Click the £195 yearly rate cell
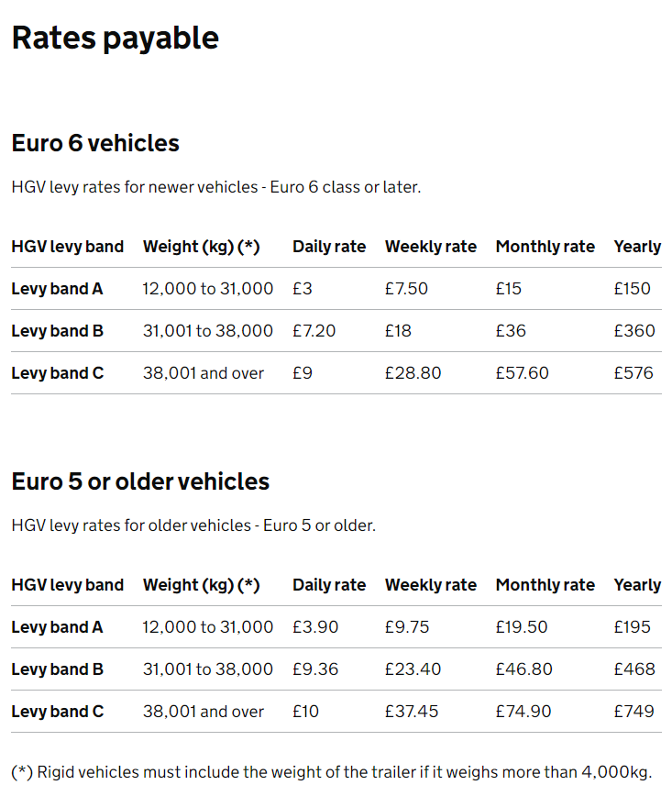The image size is (672, 796). [632, 627]
